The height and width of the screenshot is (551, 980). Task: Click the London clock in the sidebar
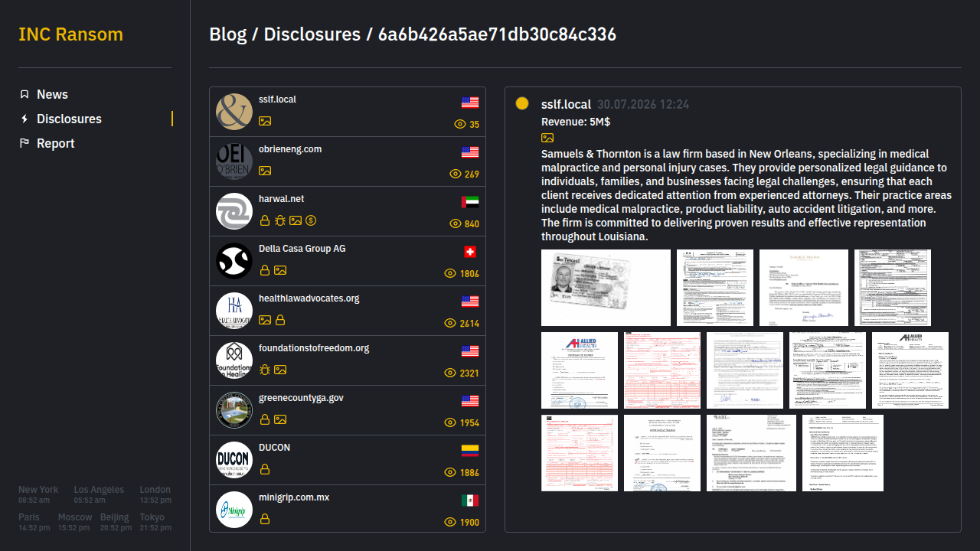coord(155,494)
